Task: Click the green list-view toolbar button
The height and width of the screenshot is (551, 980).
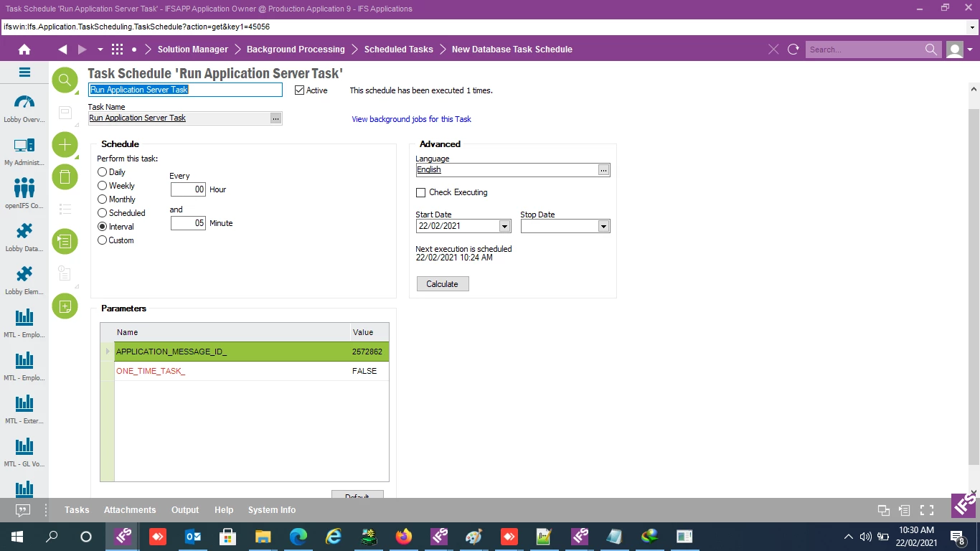Action: point(65,241)
